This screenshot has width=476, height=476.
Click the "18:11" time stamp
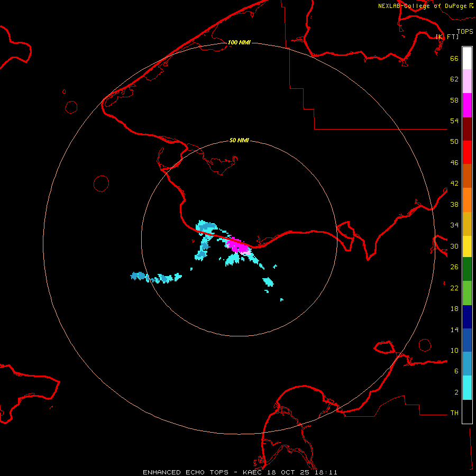(325, 472)
